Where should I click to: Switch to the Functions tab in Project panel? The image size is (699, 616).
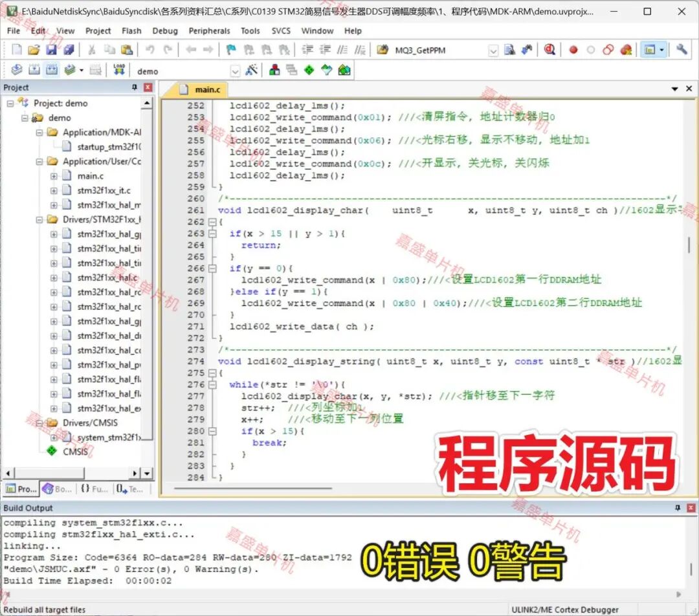click(94, 489)
